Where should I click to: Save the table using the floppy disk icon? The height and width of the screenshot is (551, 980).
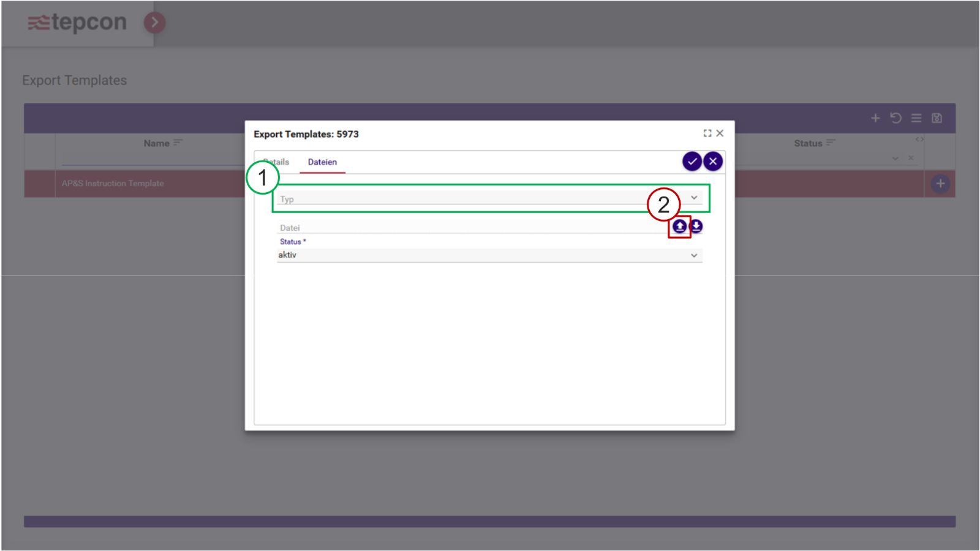pyautogui.click(x=937, y=118)
